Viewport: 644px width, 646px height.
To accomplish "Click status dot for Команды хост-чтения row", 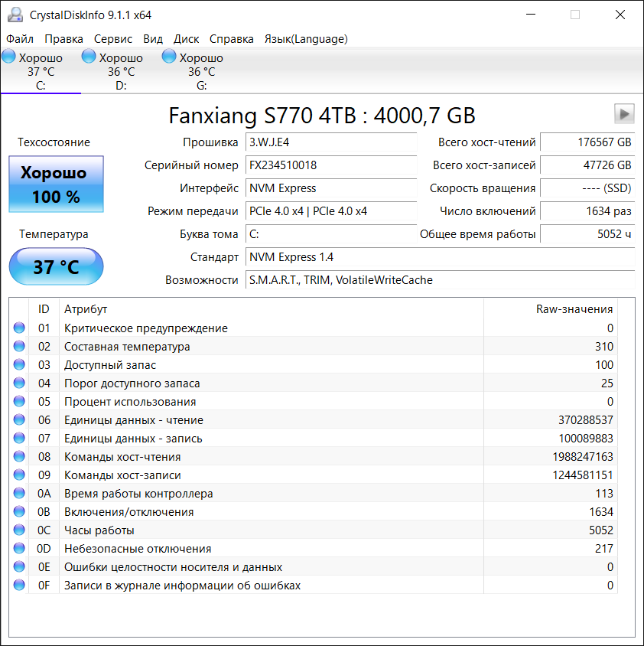I will coord(19,456).
